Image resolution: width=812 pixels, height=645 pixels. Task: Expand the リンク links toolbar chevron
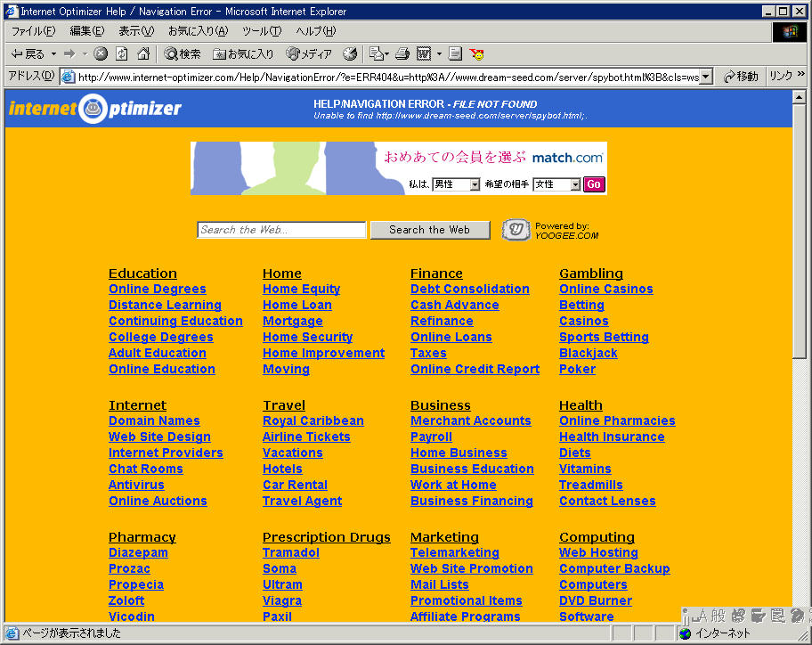[x=801, y=75]
